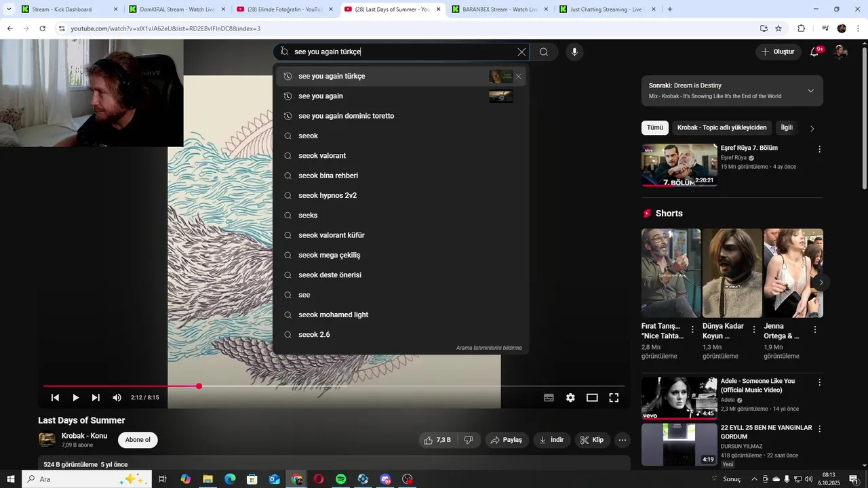The image size is (868, 488).
Task: Open options for Eşref Rüya 7. Bölüm
Action: click(x=819, y=149)
